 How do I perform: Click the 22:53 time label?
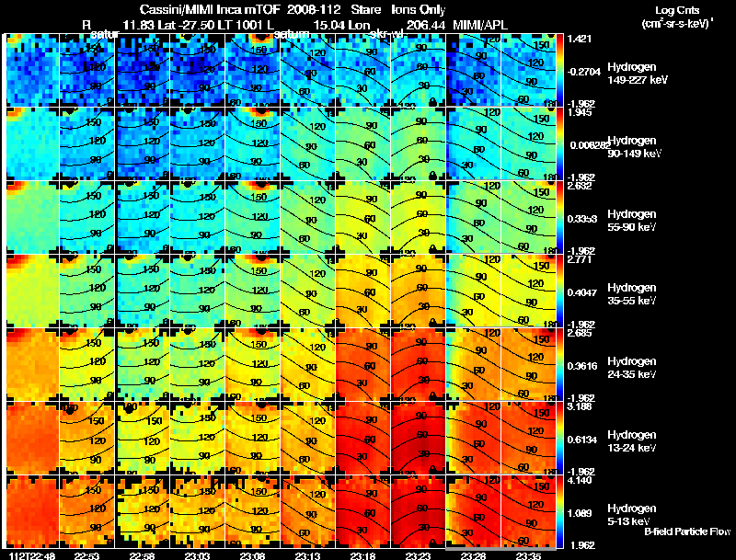click(86, 555)
